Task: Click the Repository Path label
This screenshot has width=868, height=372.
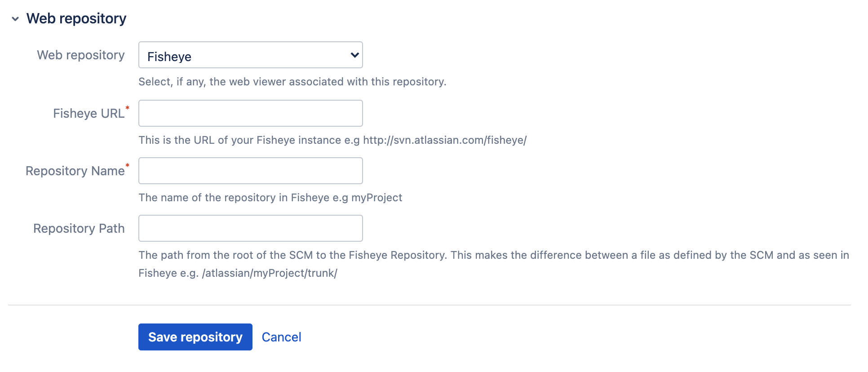Action: [x=79, y=228]
